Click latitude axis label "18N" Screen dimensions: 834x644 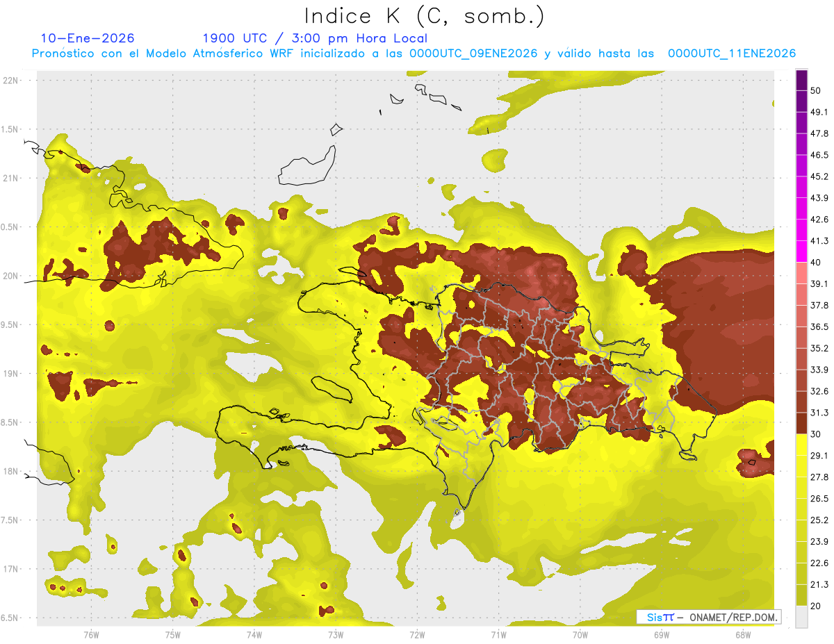coord(11,472)
